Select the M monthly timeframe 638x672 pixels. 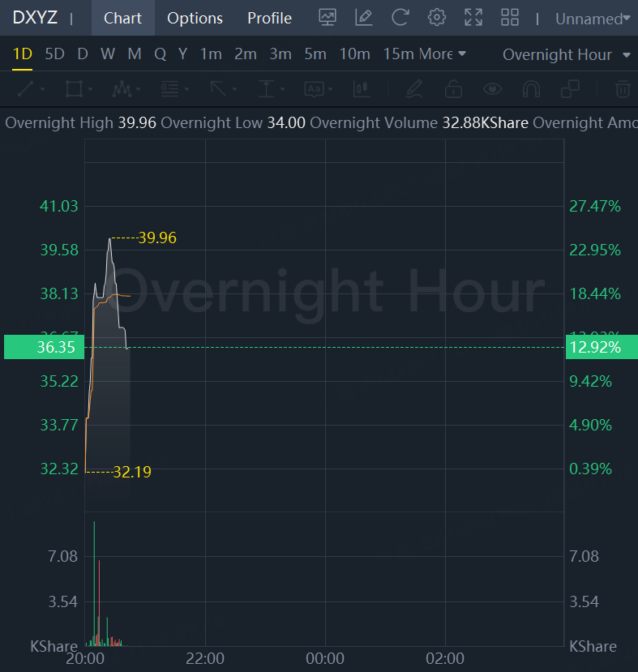135,54
